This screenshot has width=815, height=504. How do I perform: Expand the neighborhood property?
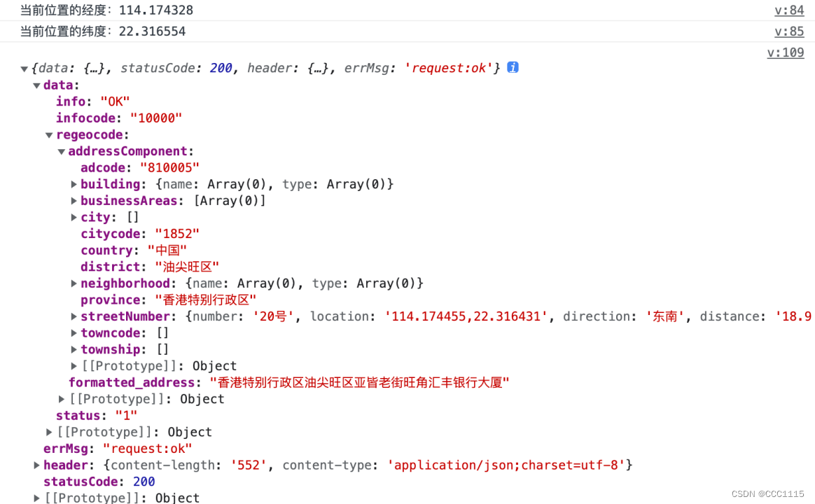tap(74, 283)
